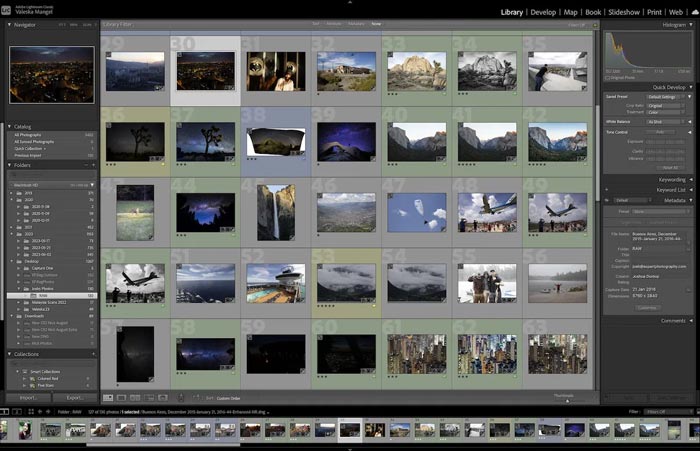Open Metadata view Default dropdown
The height and width of the screenshot is (451, 700).
(x=633, y=200)
